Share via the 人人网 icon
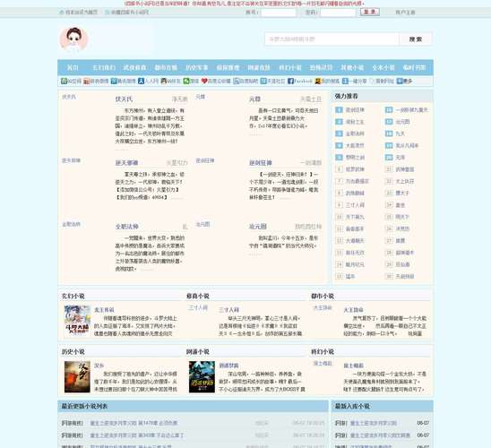The height and width of the screenshot is (448, 491). (x=142, y=81)
